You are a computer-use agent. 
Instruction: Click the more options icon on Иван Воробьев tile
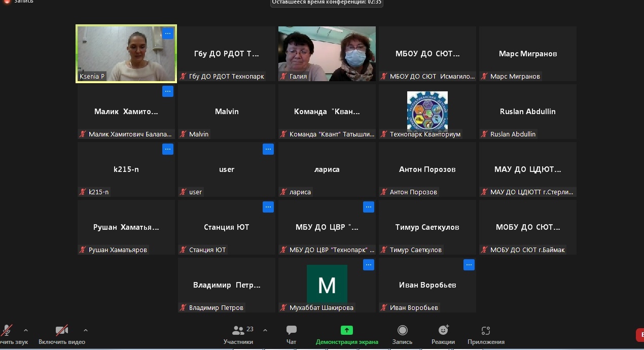[x=469, y=265]
